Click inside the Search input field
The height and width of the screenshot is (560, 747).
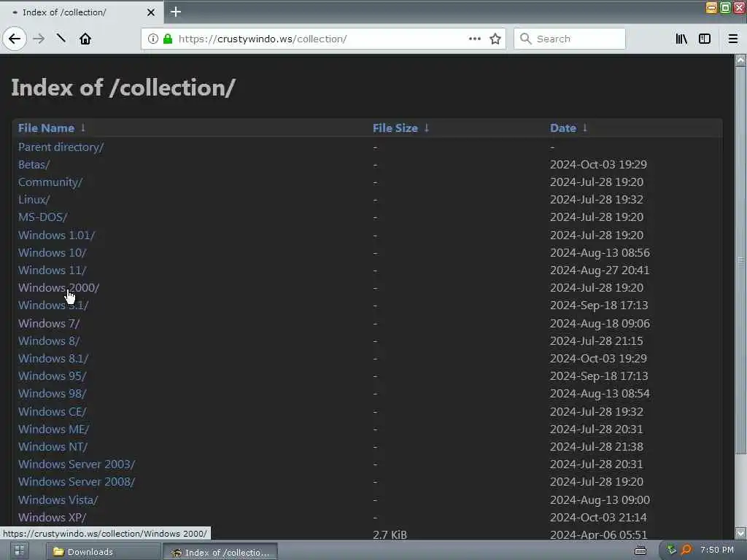click(x=569, y=39)
